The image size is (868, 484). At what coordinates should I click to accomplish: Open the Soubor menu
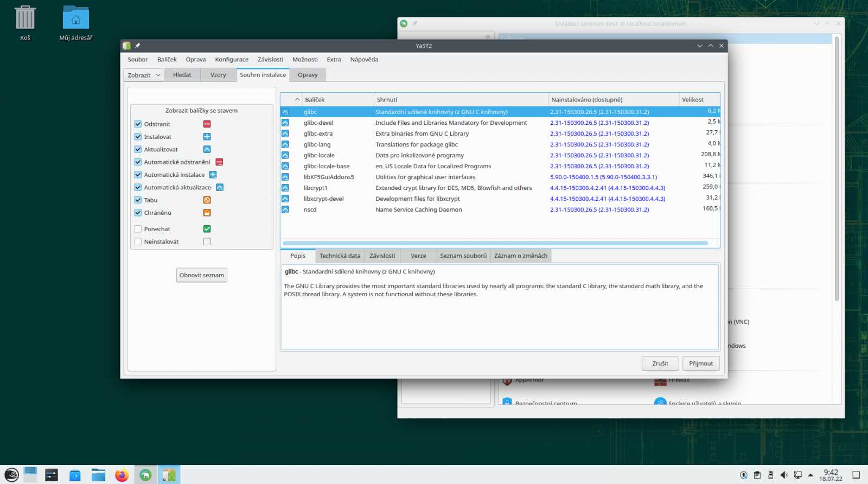click(x=138, y=60)
